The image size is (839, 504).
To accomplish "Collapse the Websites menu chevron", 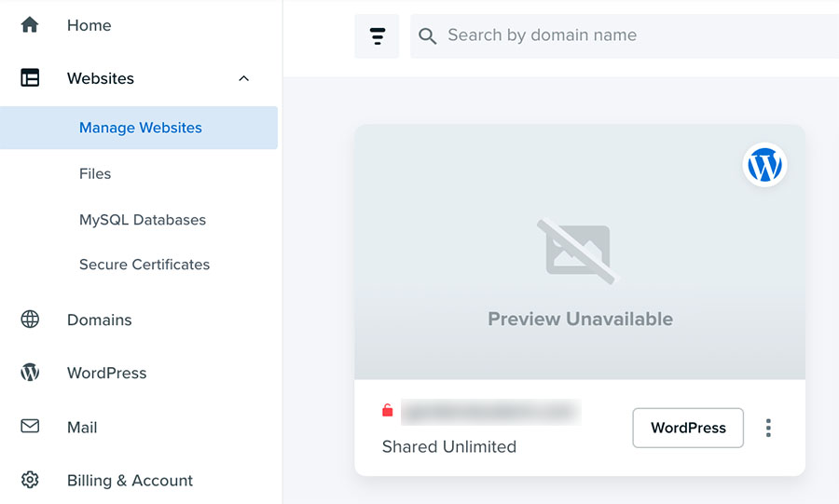I will 243,78.
